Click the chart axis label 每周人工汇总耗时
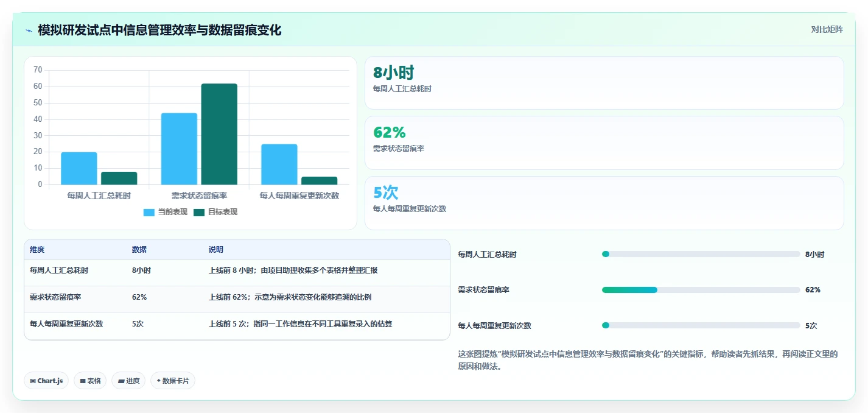 click(99, 196)
